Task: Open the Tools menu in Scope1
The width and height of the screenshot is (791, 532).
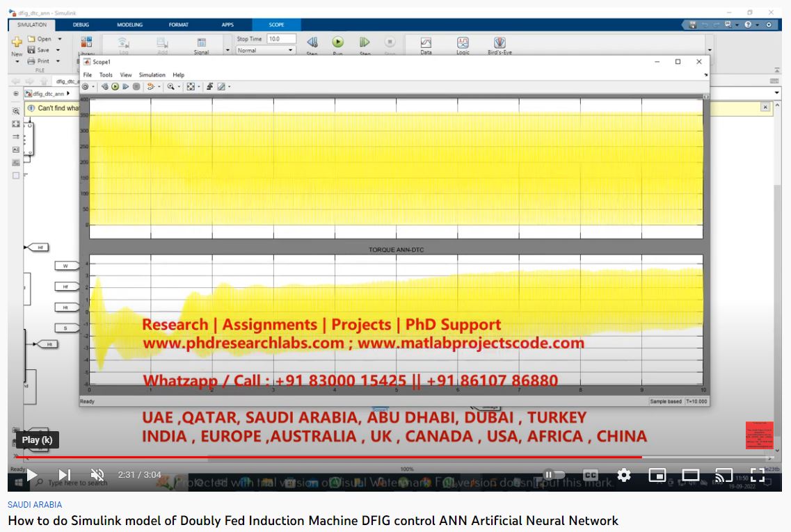Action: pyautogui.click(x=106, y=75)
